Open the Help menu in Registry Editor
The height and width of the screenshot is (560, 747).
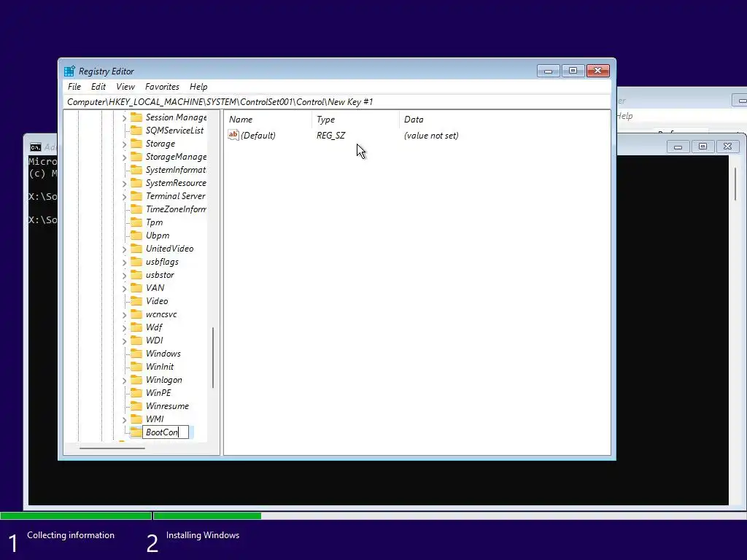(198, 87)
